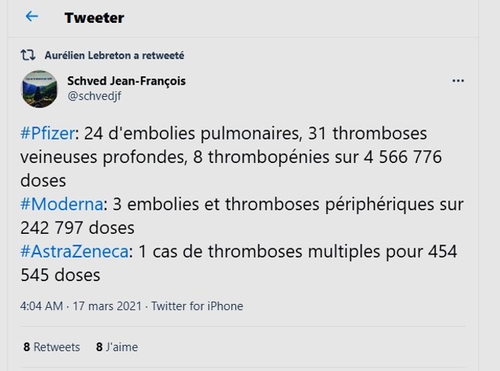Image resolution: width=500 pixels, height=371 pixels.
Task: View the 8 J'aime likes list
Action: point(117,347)
